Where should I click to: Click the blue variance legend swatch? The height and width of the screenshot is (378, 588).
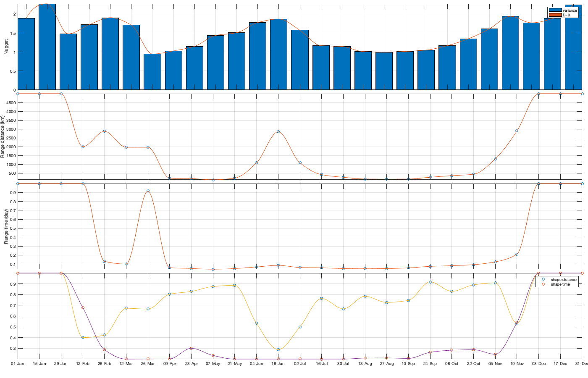point(555,10)
